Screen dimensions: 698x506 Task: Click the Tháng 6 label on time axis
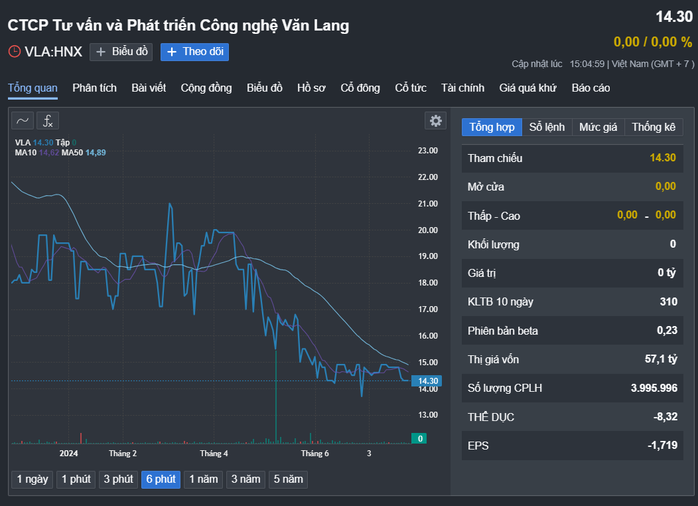(315, 453)
